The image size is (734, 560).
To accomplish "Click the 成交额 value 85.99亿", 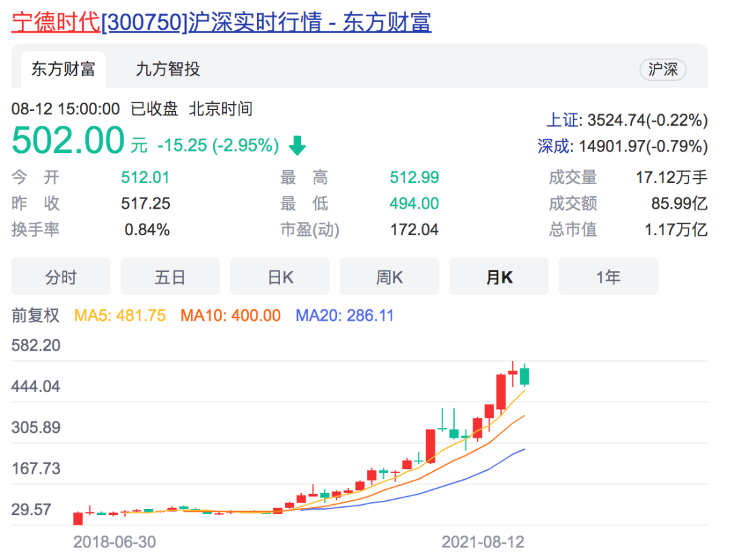I will point(679,204).
